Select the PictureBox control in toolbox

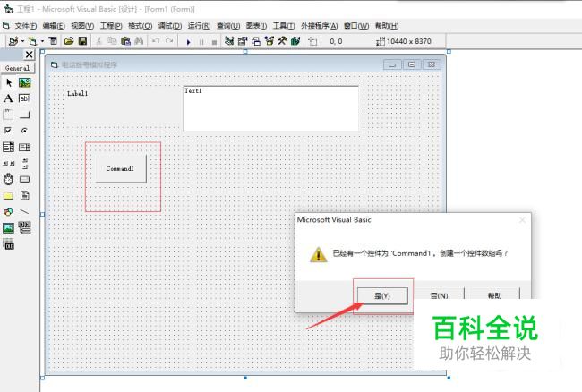click(25, 82)
